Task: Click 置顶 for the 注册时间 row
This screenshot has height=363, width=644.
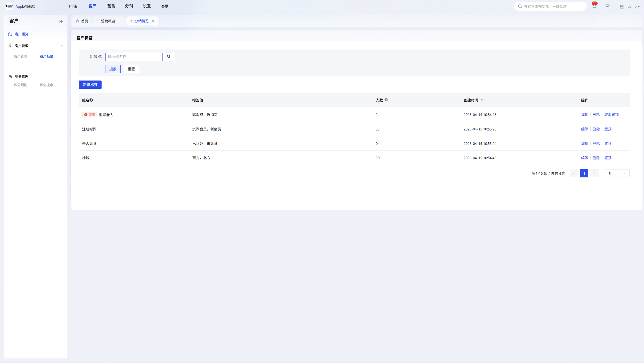Action: (x=608, y=129)
